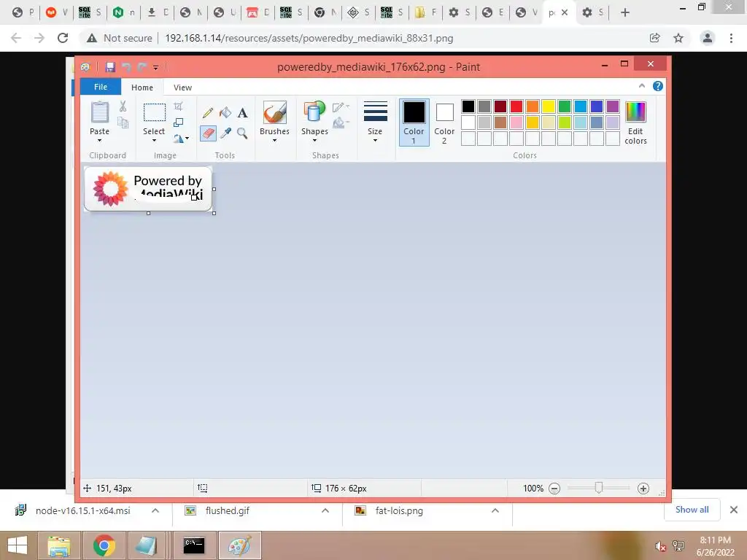Click the Redo arrow in quick access toolbar
Viewport: 747px width, 560px height.
[x=142, y=67]
